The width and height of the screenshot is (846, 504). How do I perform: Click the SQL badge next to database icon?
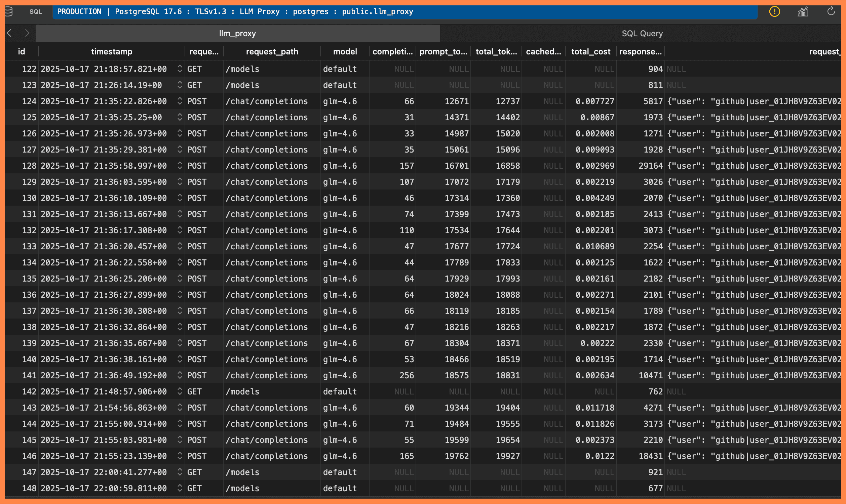coord(36,11)
